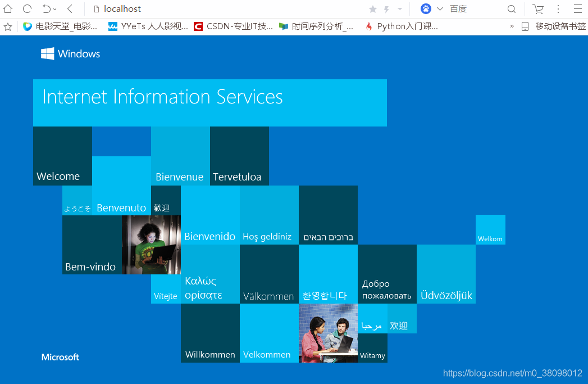Click Internet Information Services banner
The height and width of the screenshot is (384, 588).
(x=210, y=103)
